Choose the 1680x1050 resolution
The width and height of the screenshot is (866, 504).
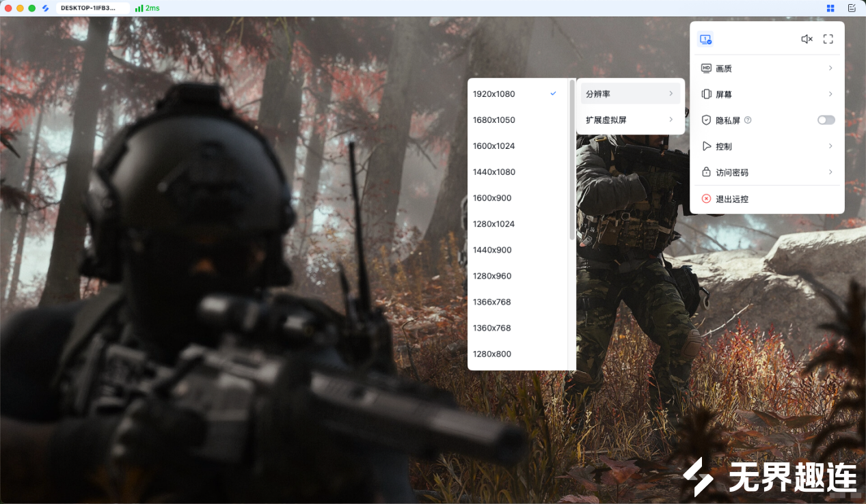coord(517,120)
